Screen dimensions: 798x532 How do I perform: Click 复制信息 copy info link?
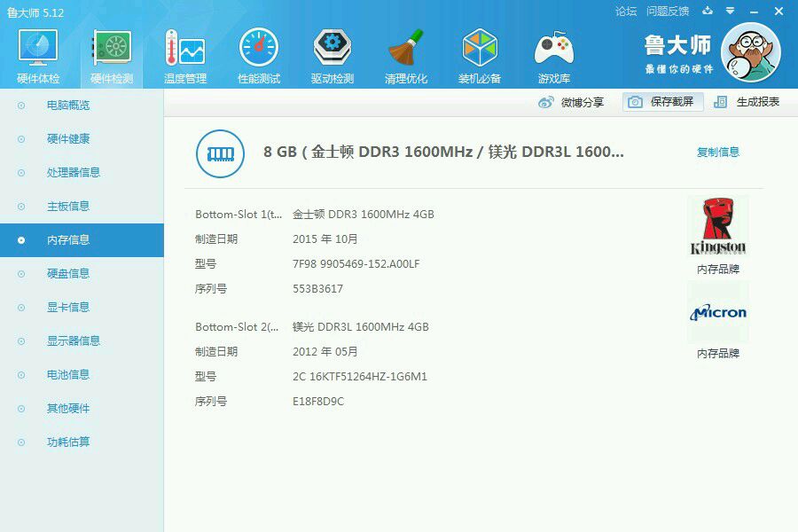pyautogui.click(x=718, y=152)
